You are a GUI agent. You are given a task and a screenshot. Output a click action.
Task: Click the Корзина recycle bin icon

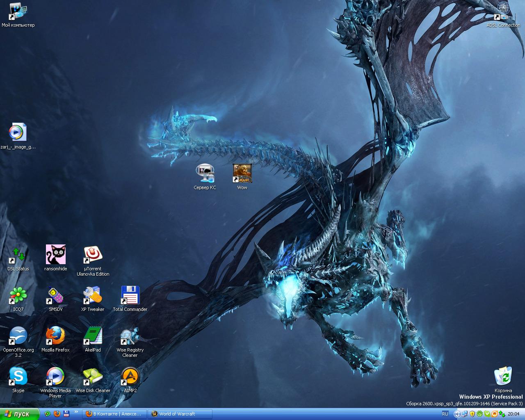[503, 377]
